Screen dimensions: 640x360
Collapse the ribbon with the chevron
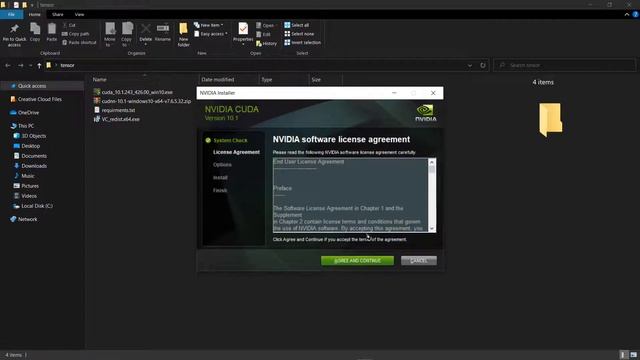coord(627,14)
